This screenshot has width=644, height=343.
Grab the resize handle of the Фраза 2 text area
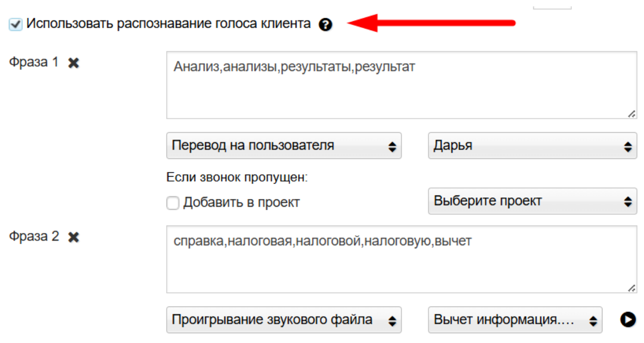point(632,288)
